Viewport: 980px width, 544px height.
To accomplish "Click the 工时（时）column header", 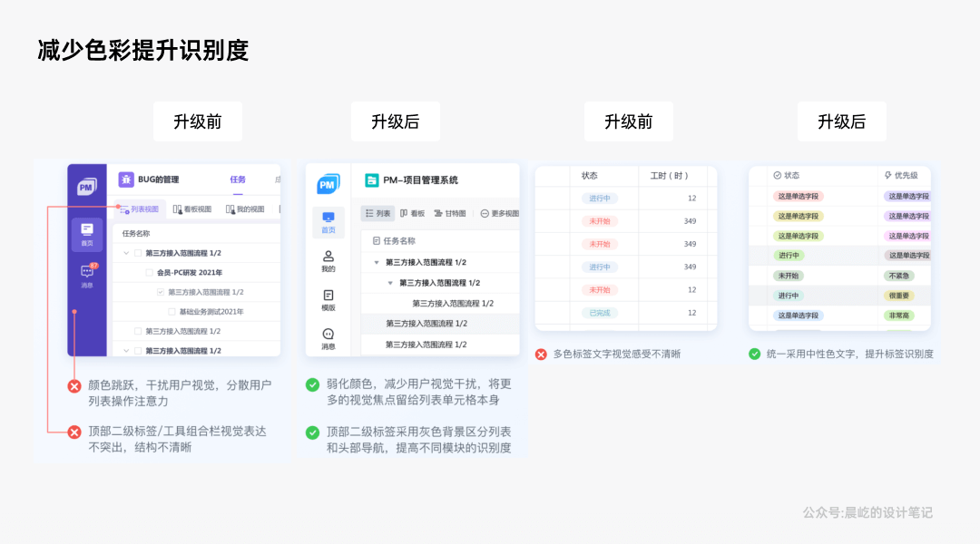I will click(x=670, y=176).
